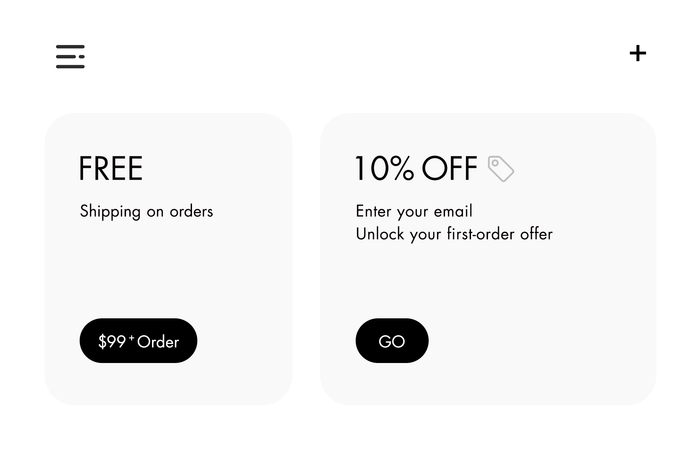Click the Enter your email text
Viewport: 700px width, 450px height.
coord(414,212)
